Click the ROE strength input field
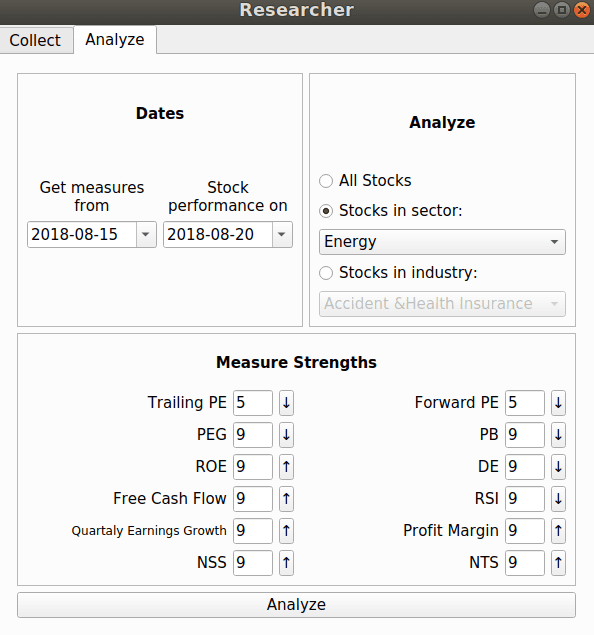 pos(253,467)
